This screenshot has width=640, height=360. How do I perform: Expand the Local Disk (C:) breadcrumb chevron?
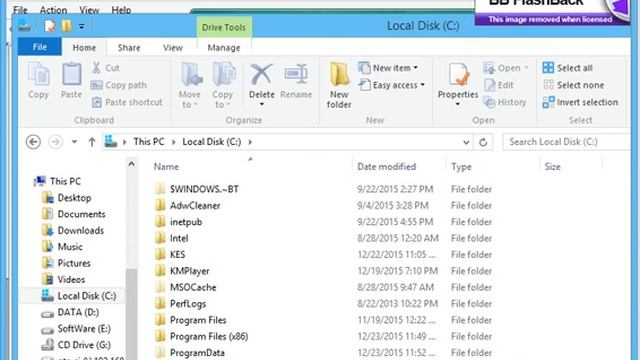pos(250,142)
